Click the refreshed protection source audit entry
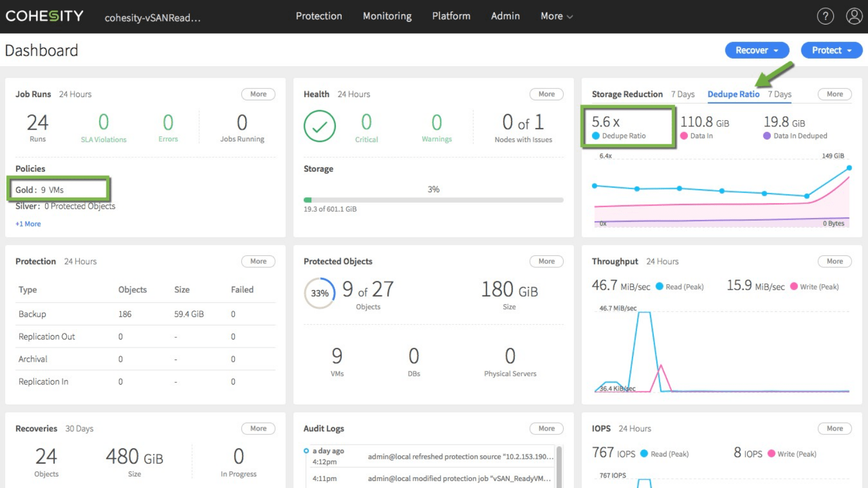The image size is (868, 488). tap(461, 457)
